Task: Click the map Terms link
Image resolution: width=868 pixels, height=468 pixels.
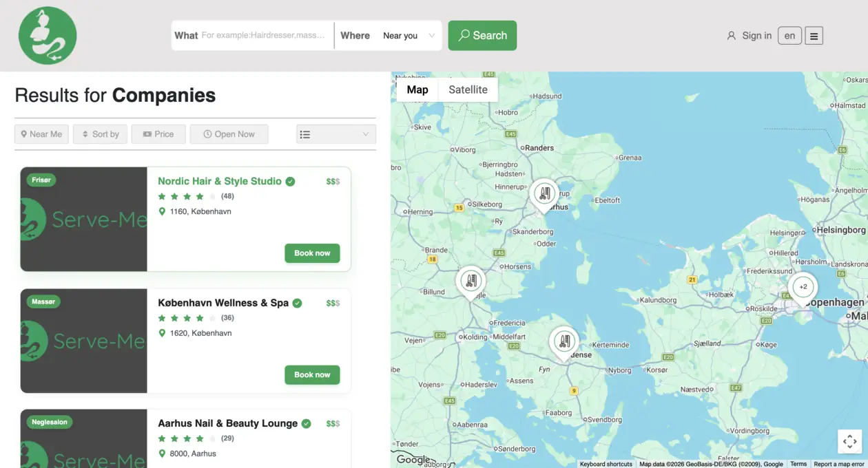Action: (x=798, y=464)
